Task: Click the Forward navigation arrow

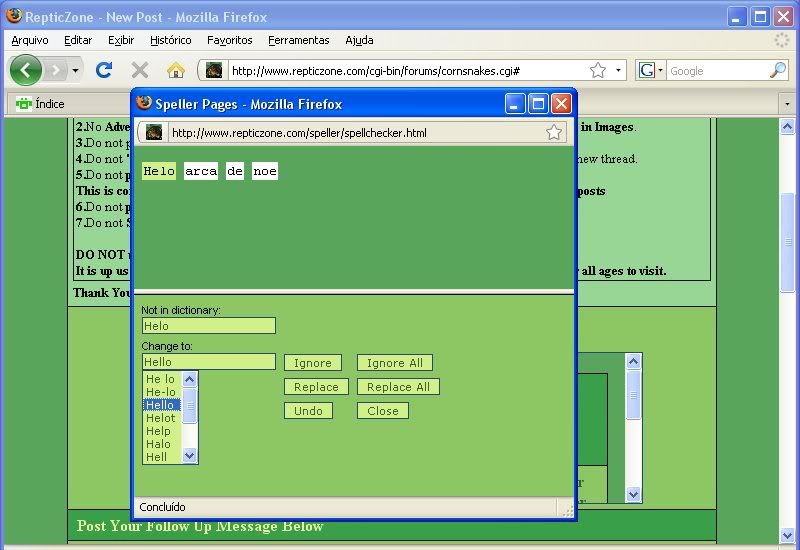Action: (56, 70)
